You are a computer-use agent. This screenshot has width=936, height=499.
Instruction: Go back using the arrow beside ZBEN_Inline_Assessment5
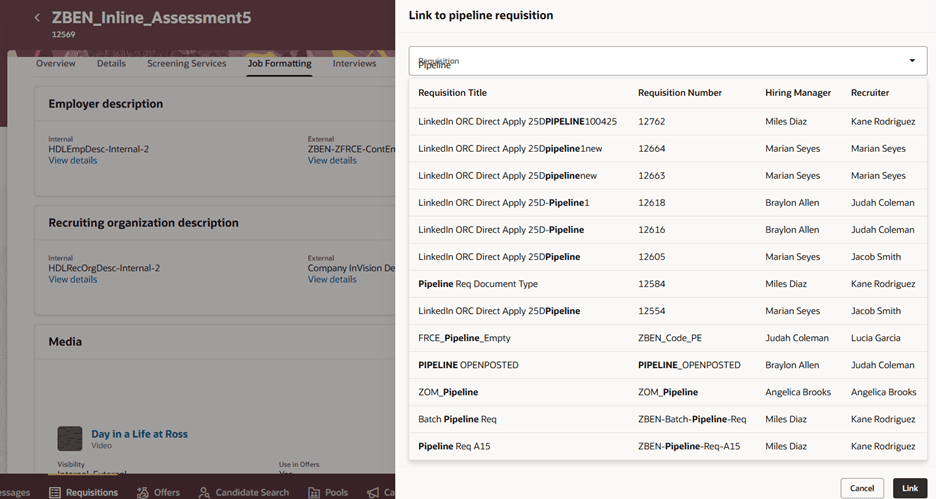[37, 18]
